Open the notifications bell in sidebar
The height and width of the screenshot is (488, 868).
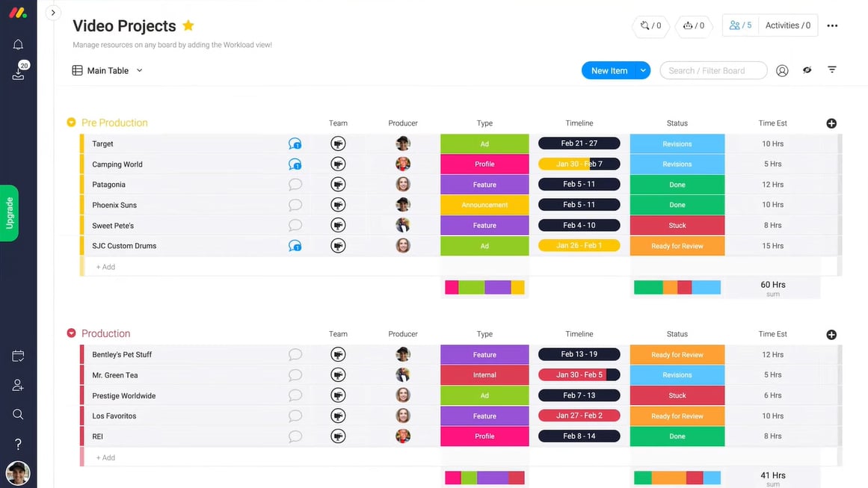18,45
